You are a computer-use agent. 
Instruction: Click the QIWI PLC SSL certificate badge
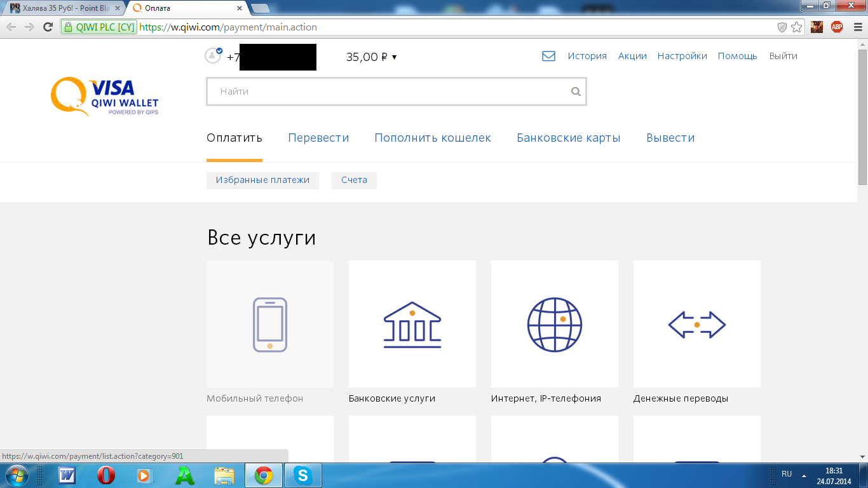point(99,27)
